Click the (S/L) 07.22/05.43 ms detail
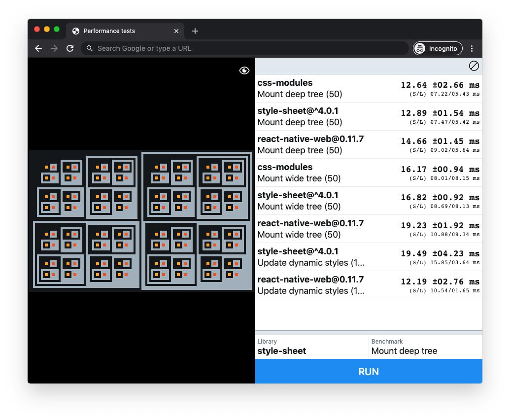 (x=444, y=94)
